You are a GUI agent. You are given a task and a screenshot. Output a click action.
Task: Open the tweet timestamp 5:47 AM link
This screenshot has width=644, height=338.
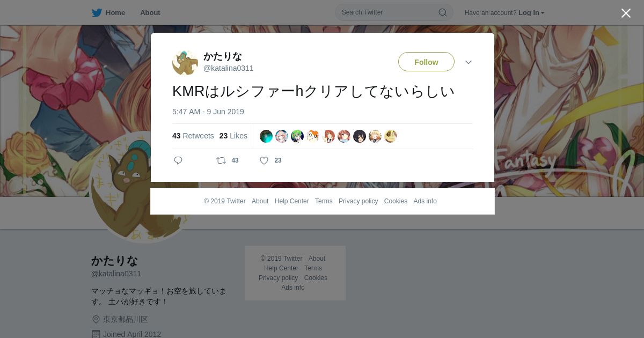pos(208,112)
